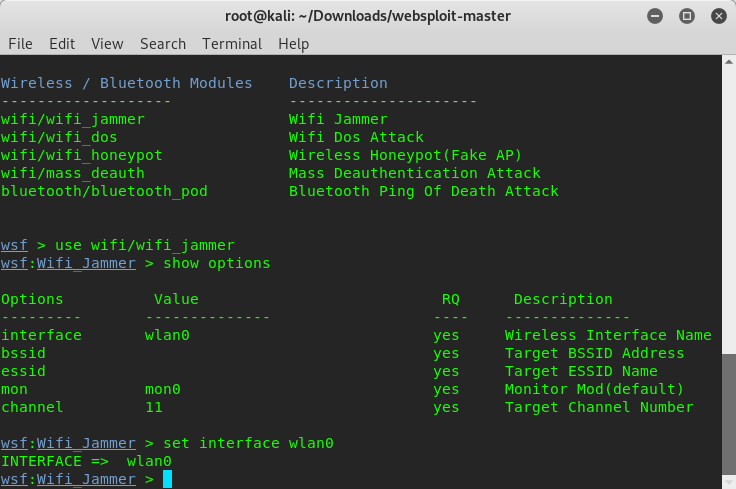This screenshot has height=489, width=736.
Task: Click the 'mon0' value
Action: click(x=162, y=389)
